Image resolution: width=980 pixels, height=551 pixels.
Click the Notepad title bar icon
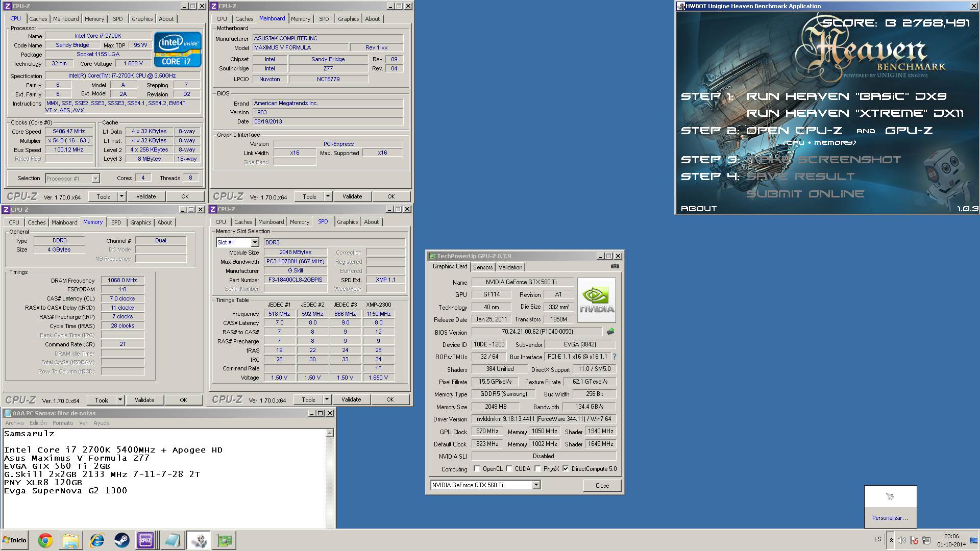pyautogui.click(x=7, y=413)
